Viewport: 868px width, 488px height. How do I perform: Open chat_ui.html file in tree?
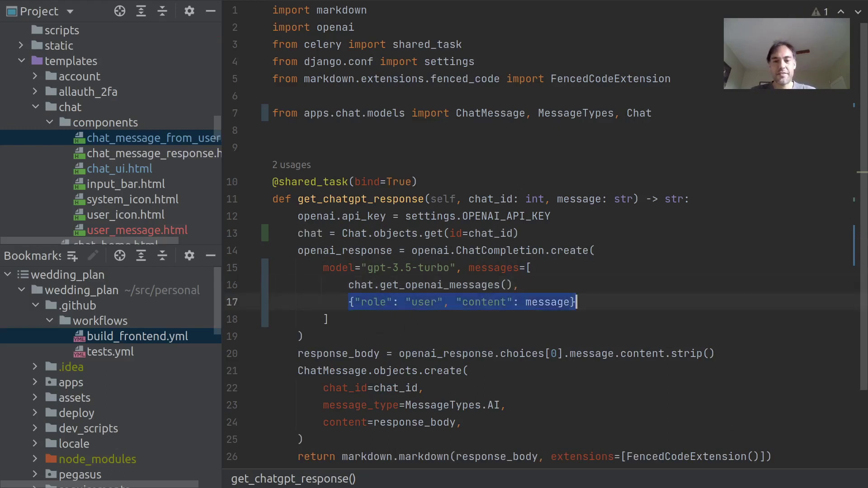click(x=119, y=169)
